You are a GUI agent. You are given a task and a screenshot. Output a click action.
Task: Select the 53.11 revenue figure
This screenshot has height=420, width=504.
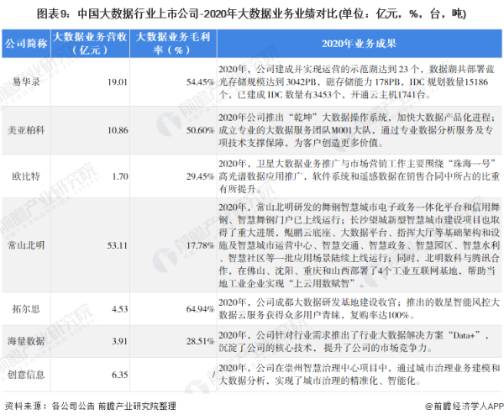point(114,245)
